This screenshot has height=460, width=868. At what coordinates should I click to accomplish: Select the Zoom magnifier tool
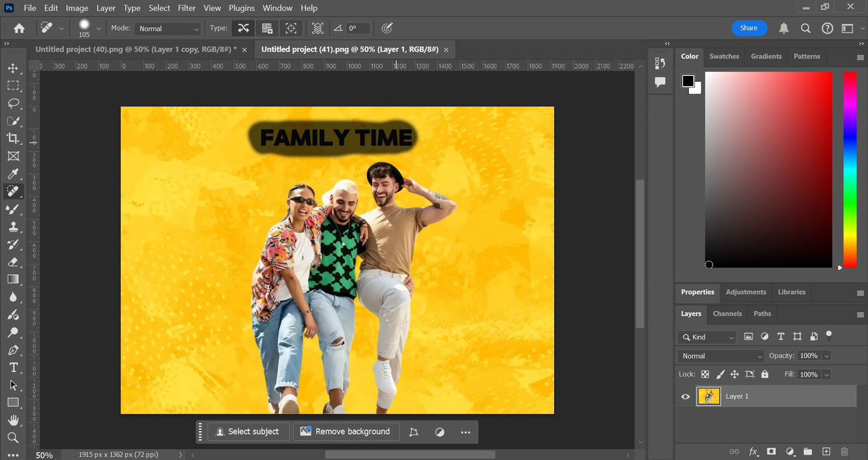pos(13,438)
